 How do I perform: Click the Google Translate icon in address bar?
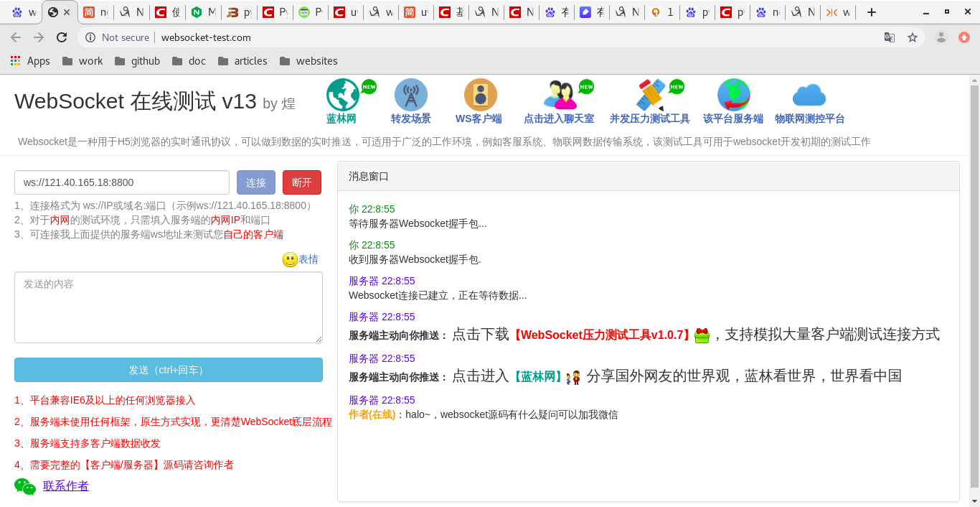tap(890, 37)
